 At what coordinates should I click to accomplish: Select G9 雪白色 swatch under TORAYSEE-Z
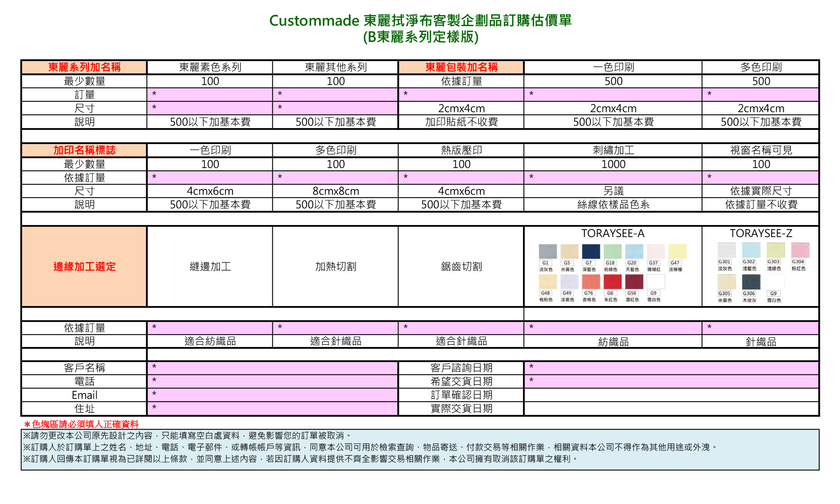point(776,282)
